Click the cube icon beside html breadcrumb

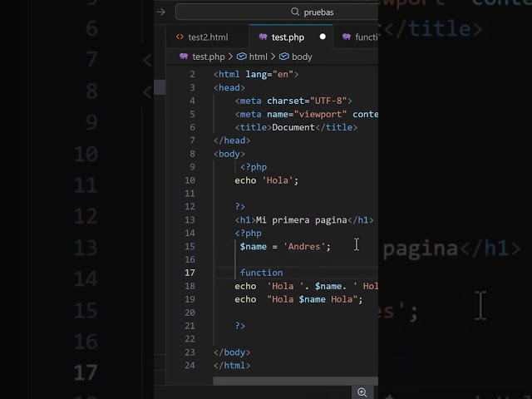tap(242, 57)
